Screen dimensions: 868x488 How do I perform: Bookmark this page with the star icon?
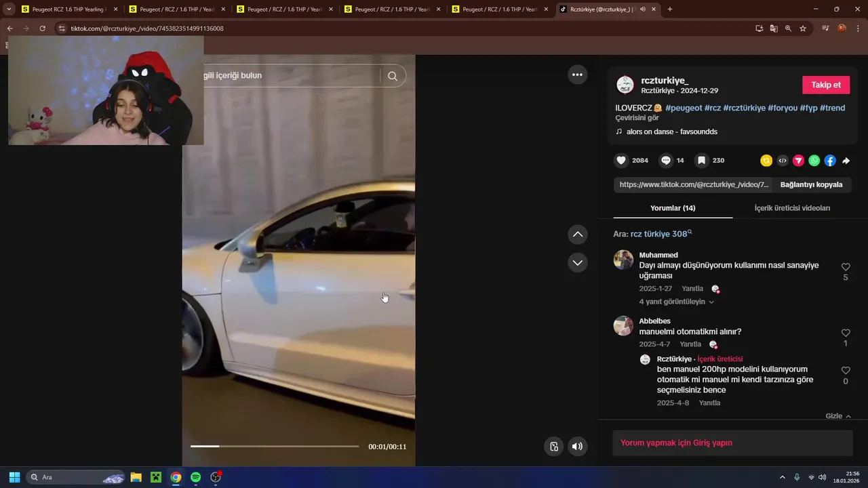click(803, 28)
